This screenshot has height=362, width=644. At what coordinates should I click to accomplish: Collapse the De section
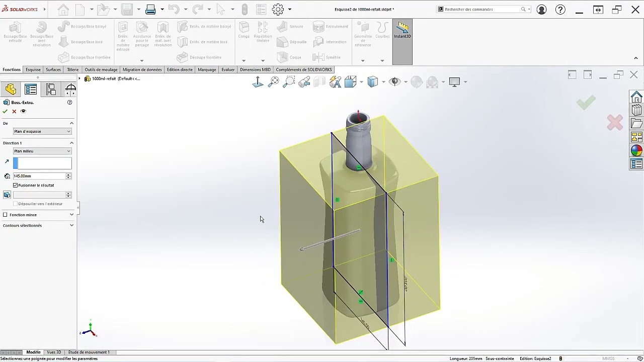[71, 123]
